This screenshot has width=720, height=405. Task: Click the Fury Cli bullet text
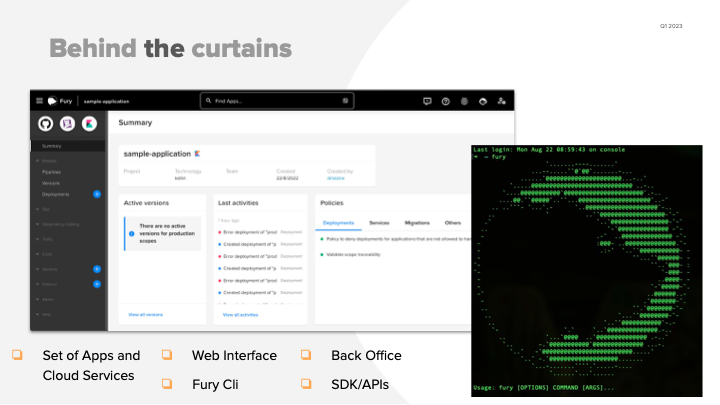click(x=215, y=384)
